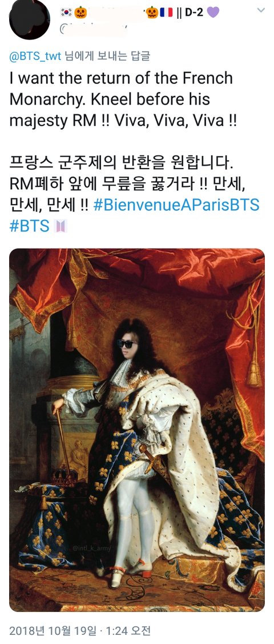Screen dimensions: 274x644
Task: Click the South Korean flag emoji in name
Action: [66, 13]
